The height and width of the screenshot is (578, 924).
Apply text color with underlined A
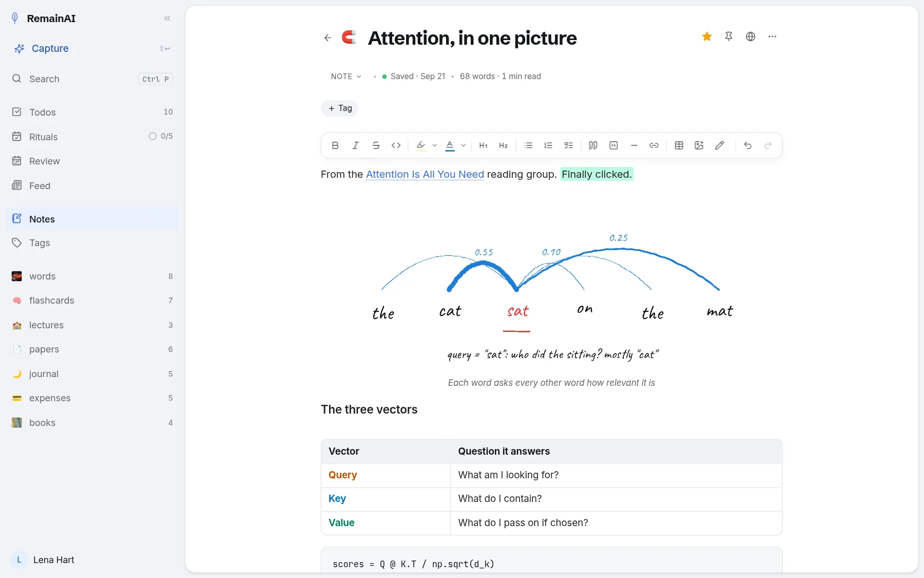[450, 145]
